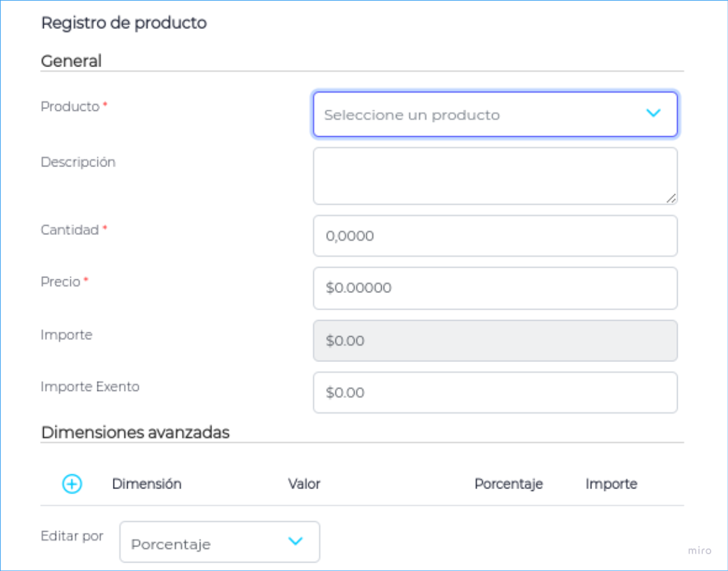Image resolution: width=728 pixels, height=571 pixels.
Task: Click the miro watermark link
Action: tap(699, 550)
